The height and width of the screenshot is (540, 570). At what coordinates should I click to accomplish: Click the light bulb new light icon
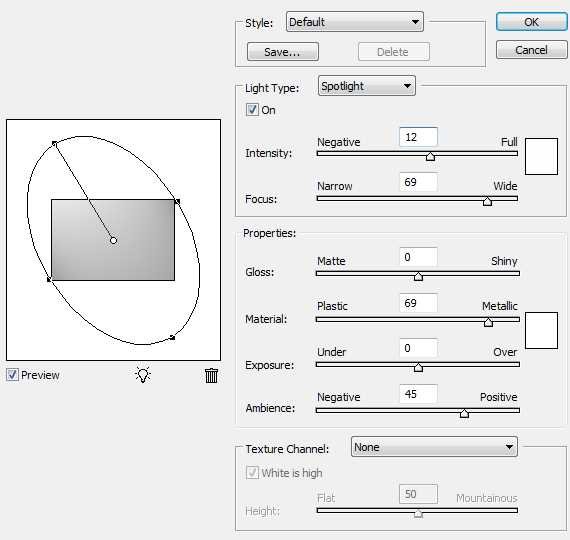click(142, 375)
